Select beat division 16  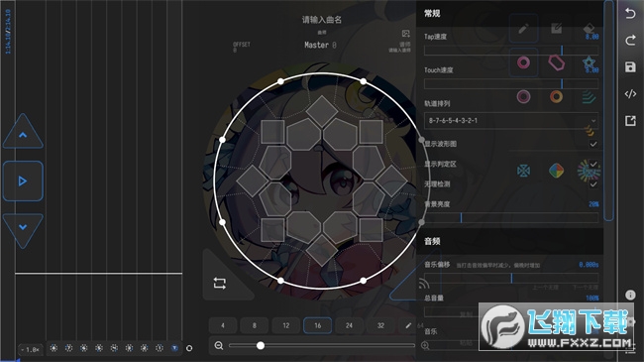pos(317,325)
